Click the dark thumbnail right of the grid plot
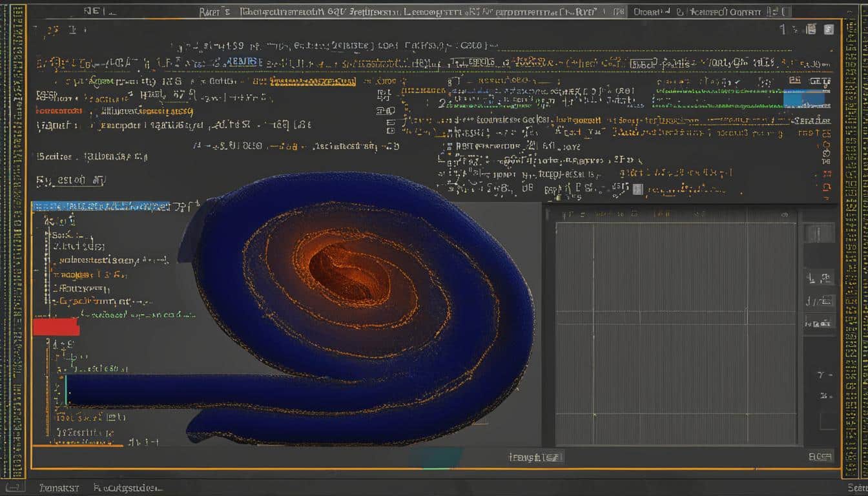 tap(820, 232)
